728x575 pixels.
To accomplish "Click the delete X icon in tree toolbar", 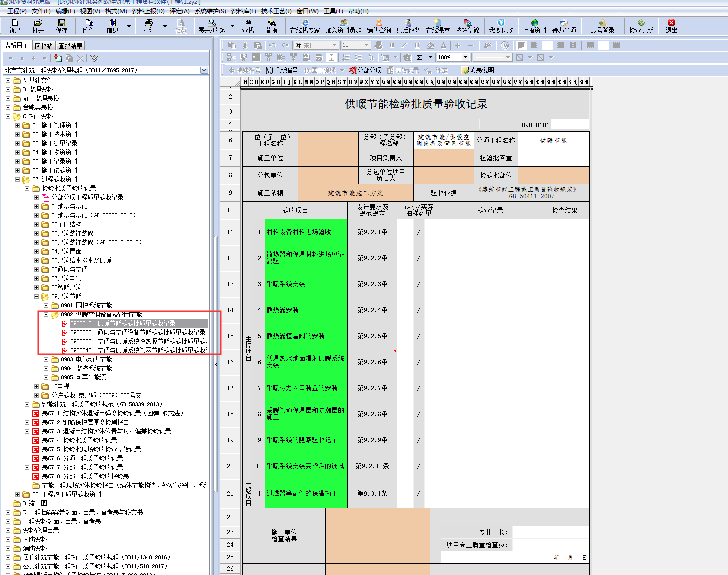I will click(x=81, y=58).
